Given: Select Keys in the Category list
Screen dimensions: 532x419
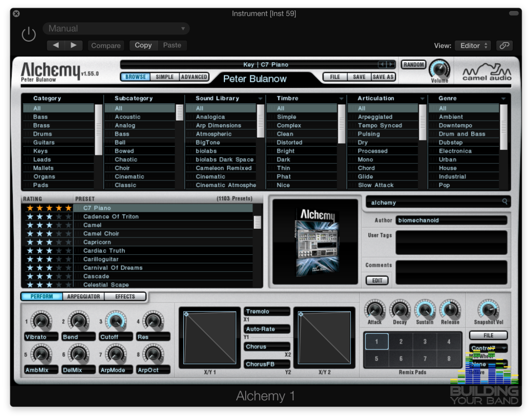Looking at the screenshot, I should tap(58, 151).
